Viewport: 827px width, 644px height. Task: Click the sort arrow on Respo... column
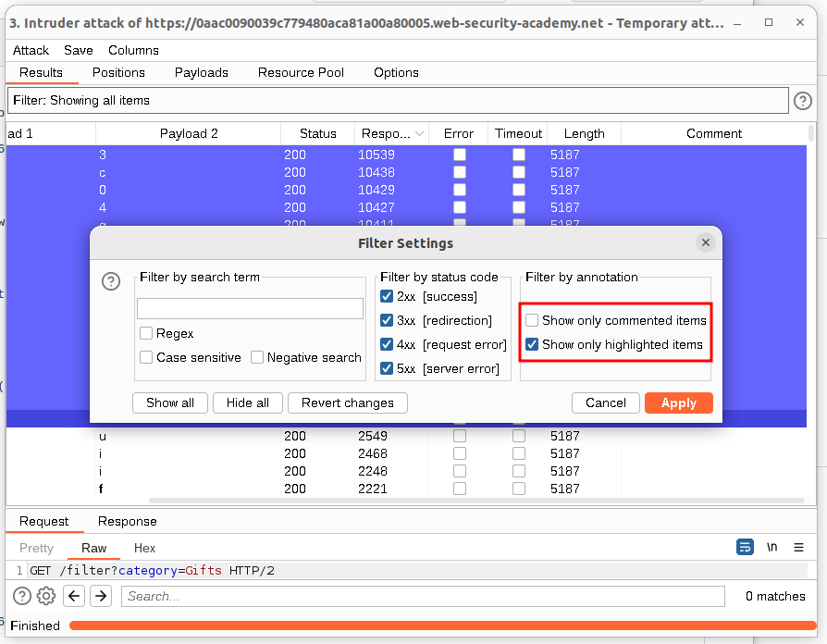tap(419, 134)
